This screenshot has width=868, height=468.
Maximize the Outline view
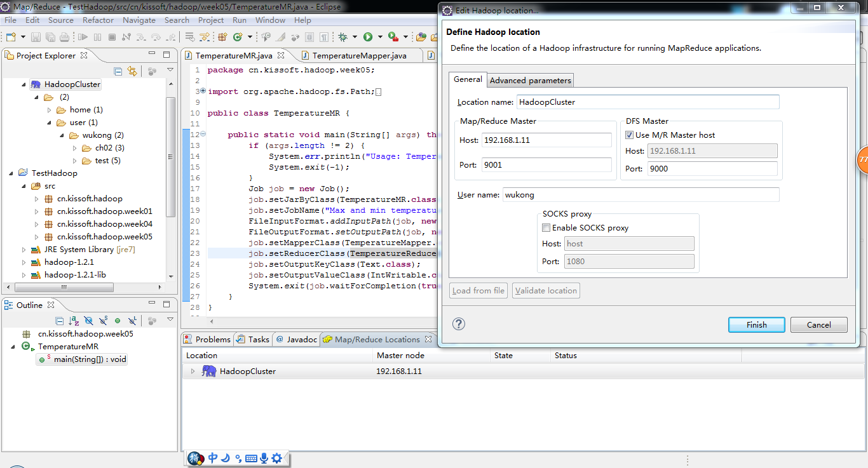tap(166, 304)
